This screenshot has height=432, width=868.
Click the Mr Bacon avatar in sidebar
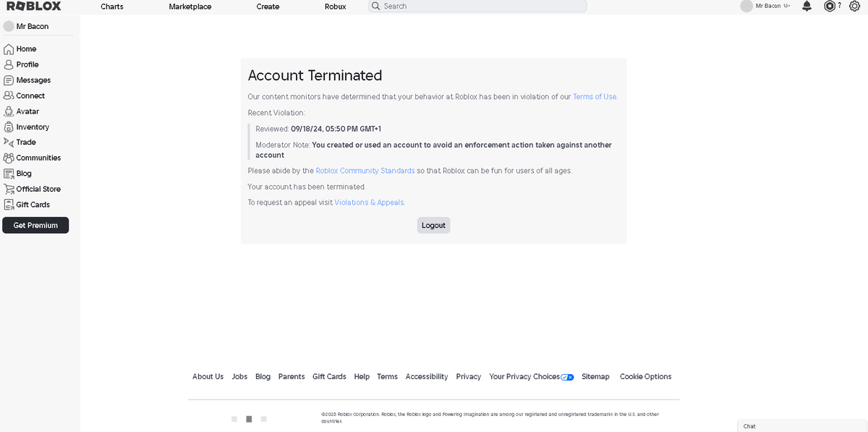coord(9,26)
